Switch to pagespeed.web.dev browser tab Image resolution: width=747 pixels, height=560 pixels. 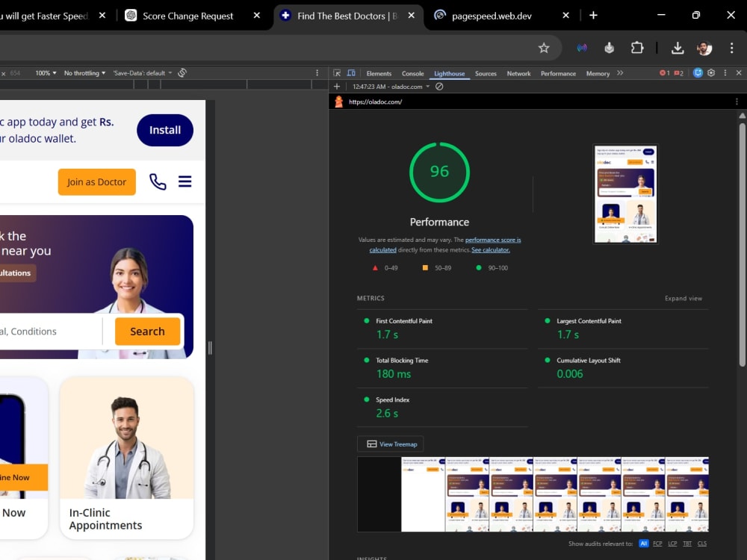point(492,16)
